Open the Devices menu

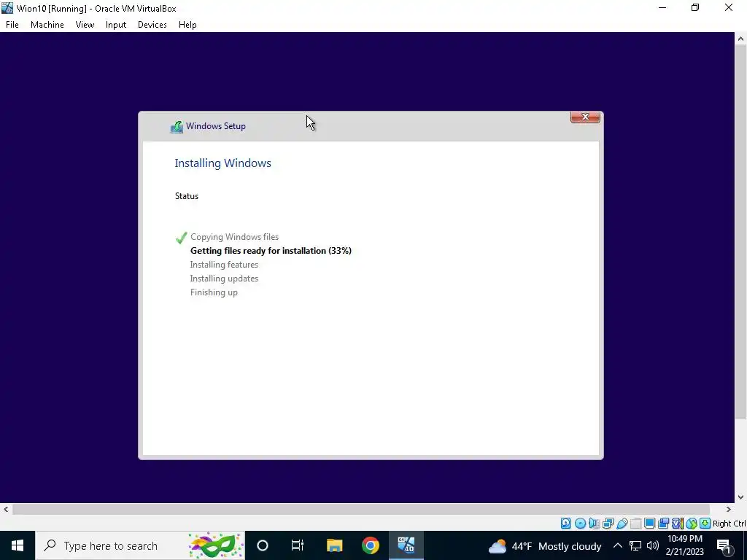click(x=152, y=25)
